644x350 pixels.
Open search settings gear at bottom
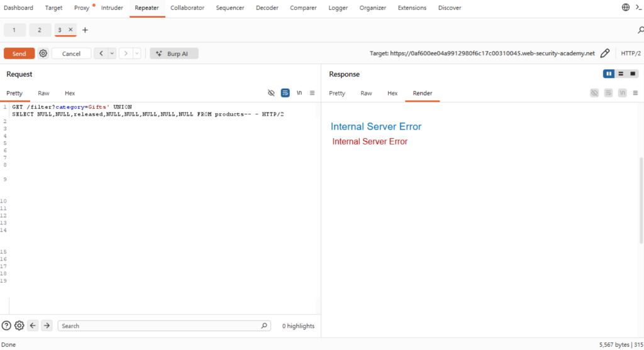tap(19, 325)
